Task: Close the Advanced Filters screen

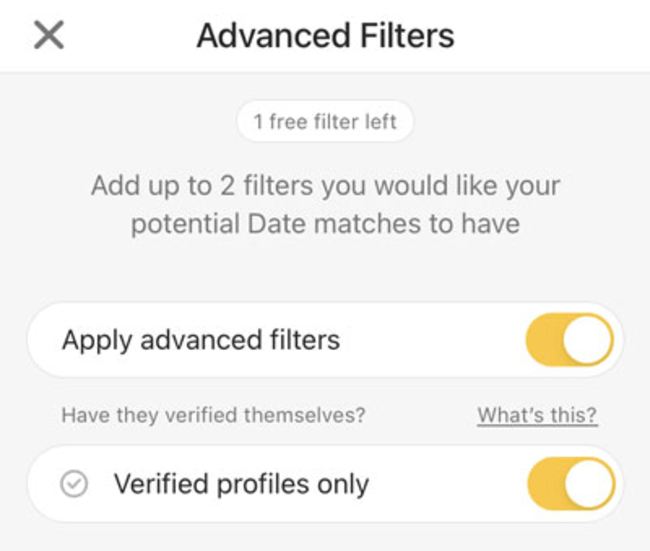Action: (48, 36)
